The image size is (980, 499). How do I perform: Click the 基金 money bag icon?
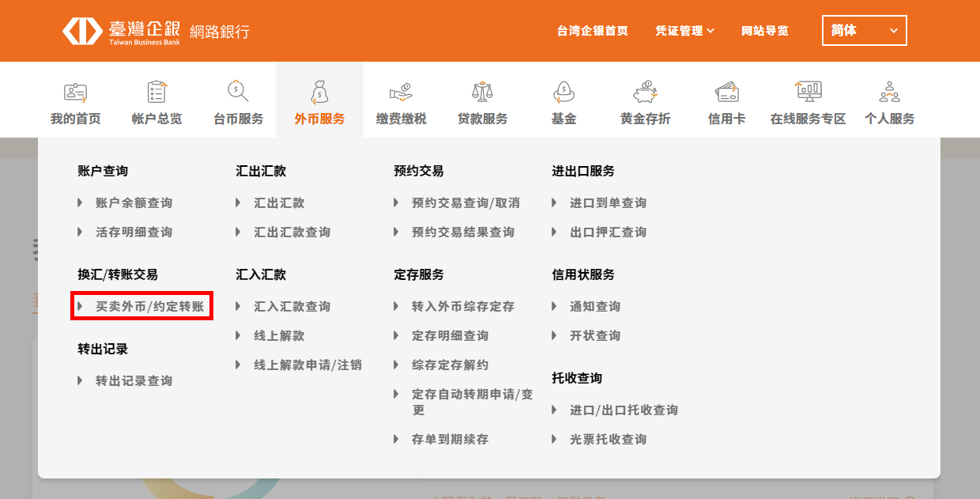(563, 93)
